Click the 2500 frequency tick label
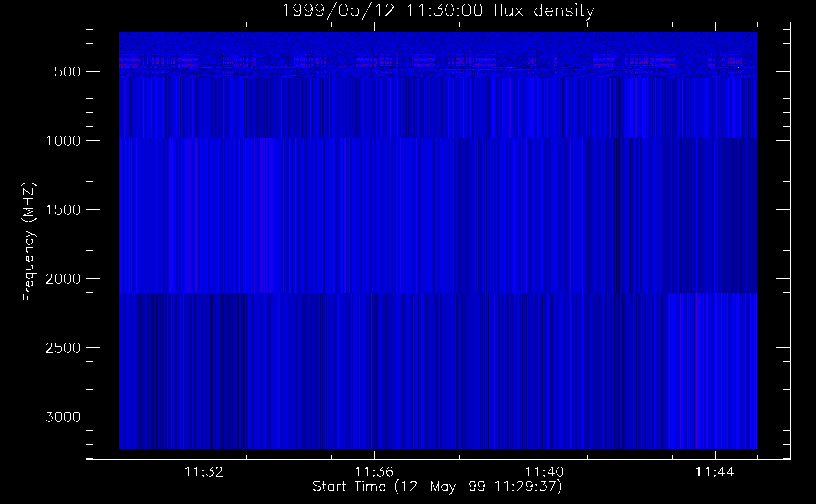This screenshot has height=504, width=816. (63, 348)
